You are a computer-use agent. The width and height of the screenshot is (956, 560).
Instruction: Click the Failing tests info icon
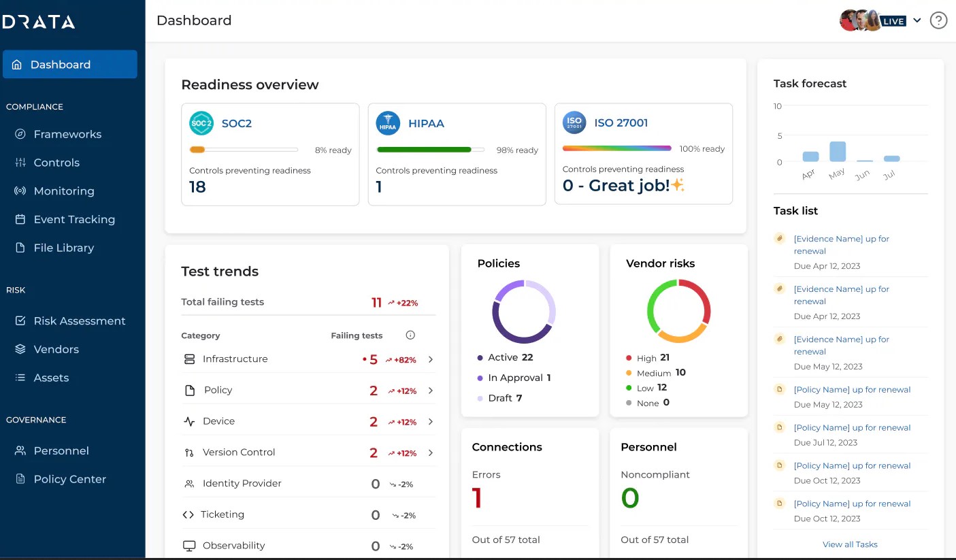pos(410,335)
